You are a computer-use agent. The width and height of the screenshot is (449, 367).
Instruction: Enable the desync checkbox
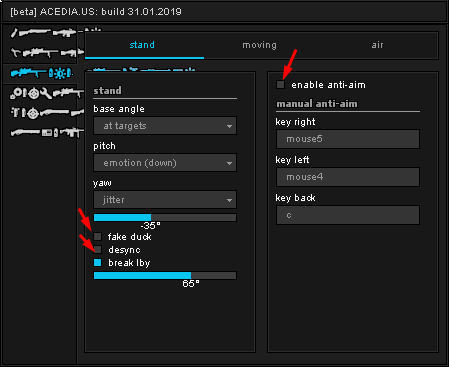click(97, 250)
